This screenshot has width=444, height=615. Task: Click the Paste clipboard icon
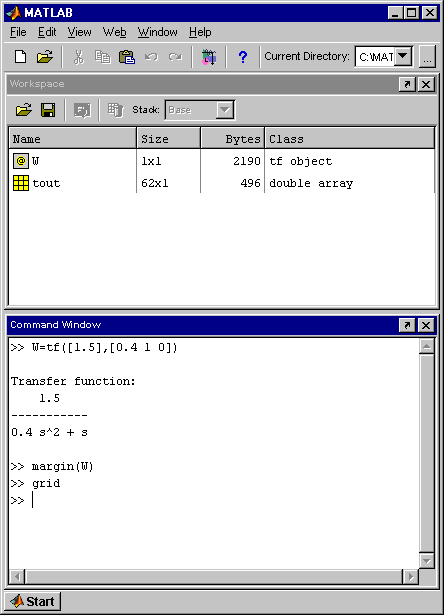[x=127, y=57]
